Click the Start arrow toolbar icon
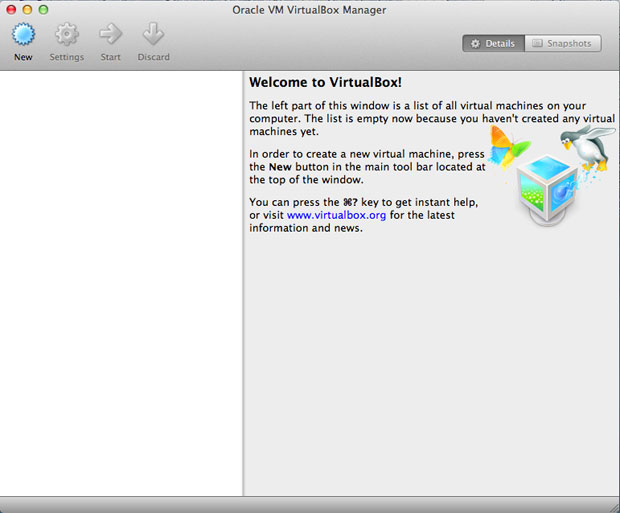The height and width of the screenshot is (513, 620). click(110, 34)
